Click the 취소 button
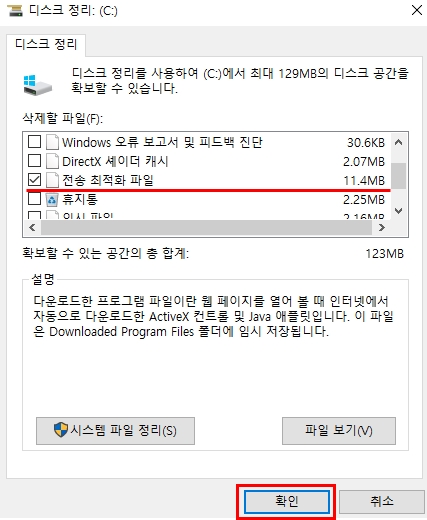This screenshot has width=427, height=520. tap(382, 501)
